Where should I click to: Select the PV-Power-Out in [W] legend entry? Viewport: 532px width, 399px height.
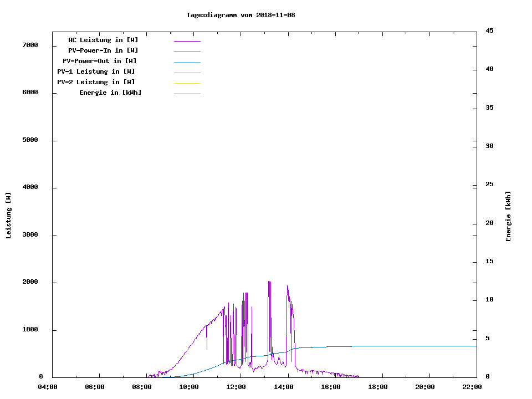(100, 61)
